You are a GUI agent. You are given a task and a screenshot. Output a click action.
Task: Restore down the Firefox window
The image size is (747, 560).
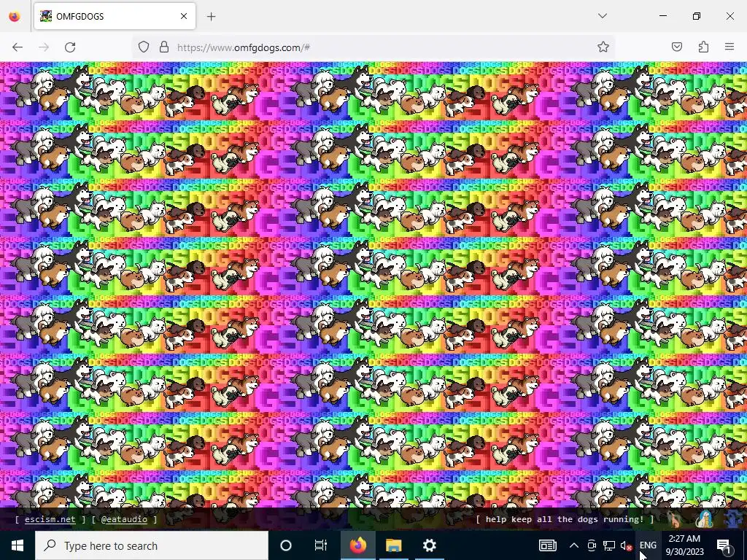697,16
